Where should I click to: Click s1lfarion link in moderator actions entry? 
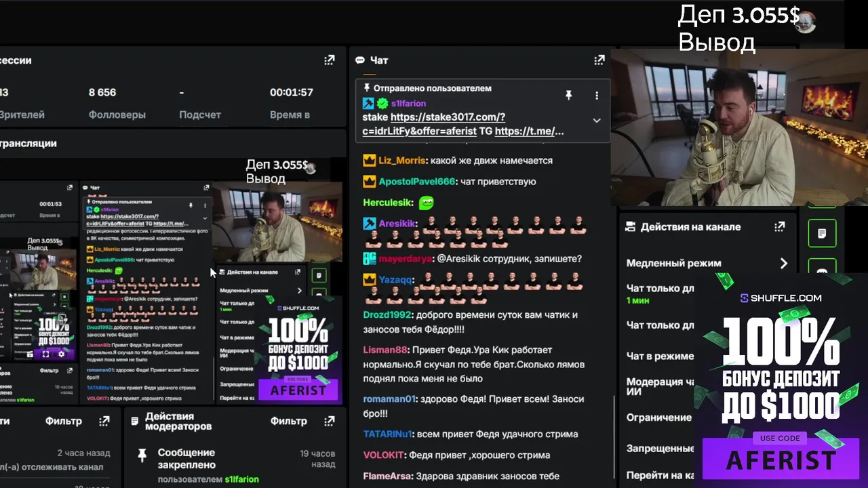tap(242, 479)
